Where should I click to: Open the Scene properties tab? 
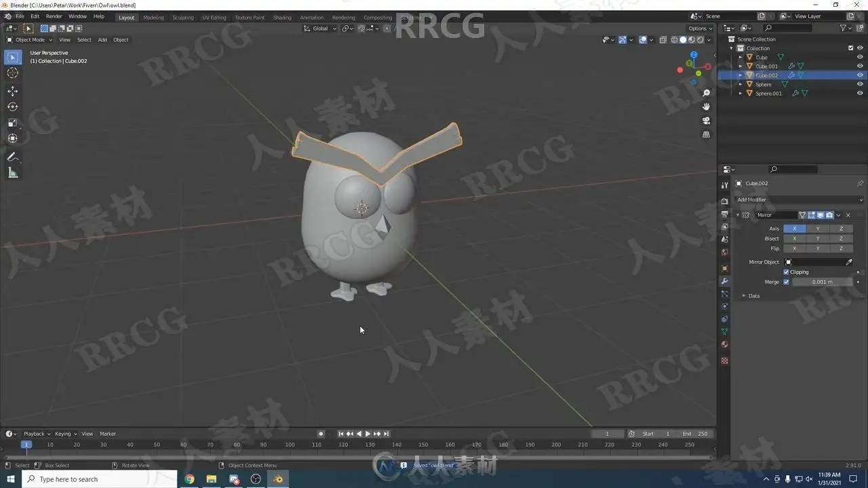724,239
